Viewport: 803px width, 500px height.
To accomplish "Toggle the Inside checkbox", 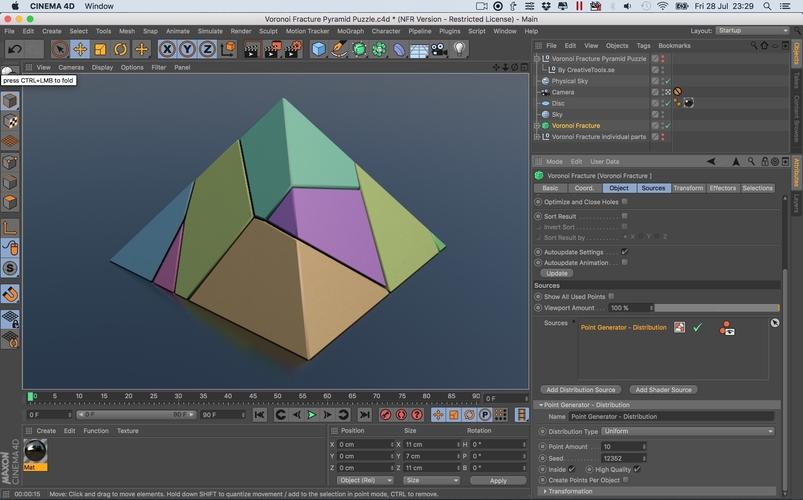I will tap(572, 469).
